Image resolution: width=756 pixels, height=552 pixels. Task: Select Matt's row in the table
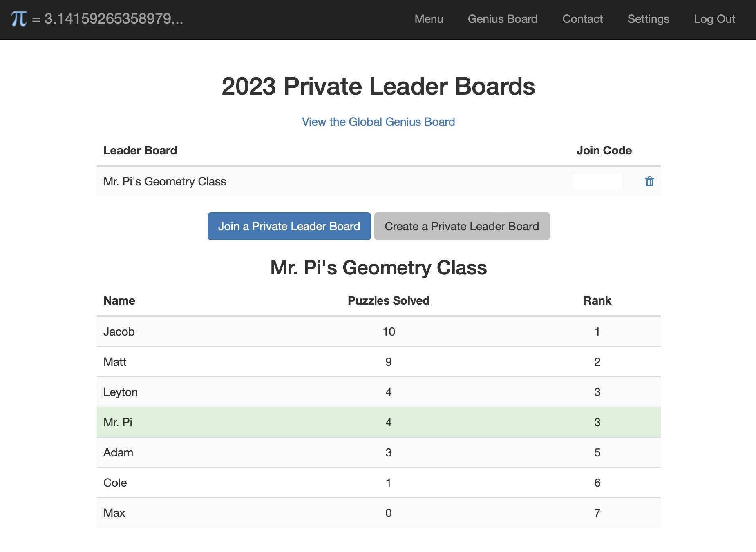[x=379, y=362]
